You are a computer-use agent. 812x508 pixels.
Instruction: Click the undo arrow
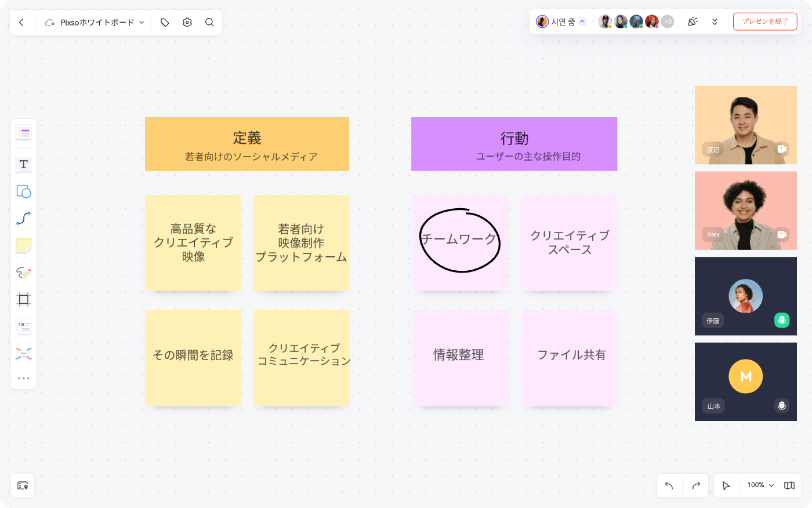(x=669, y=485)
